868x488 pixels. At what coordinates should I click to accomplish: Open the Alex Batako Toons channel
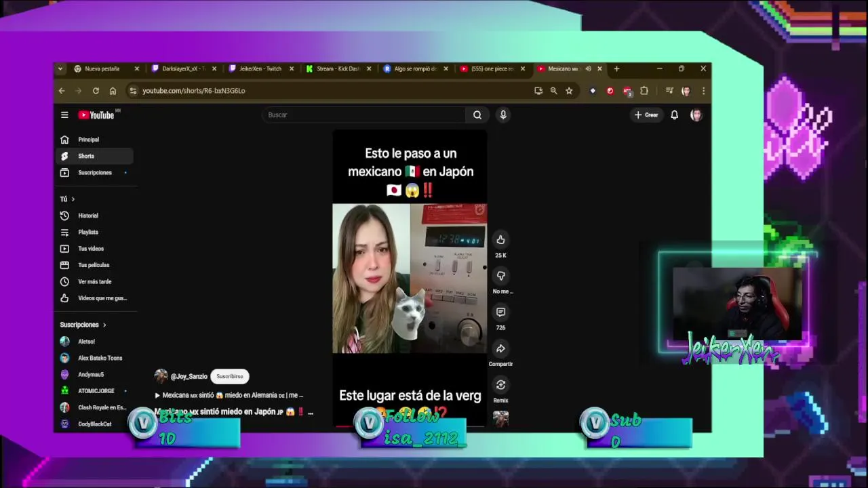coord(94,358)
